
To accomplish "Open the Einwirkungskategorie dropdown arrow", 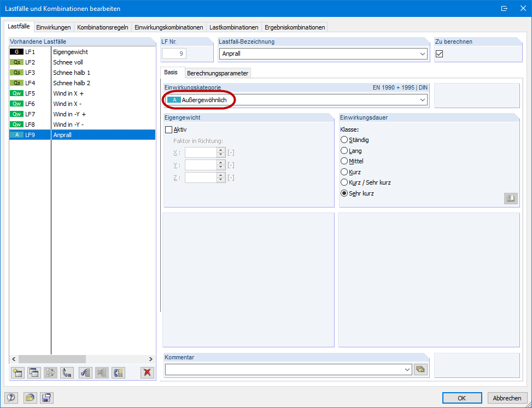I will coord(423,100).
